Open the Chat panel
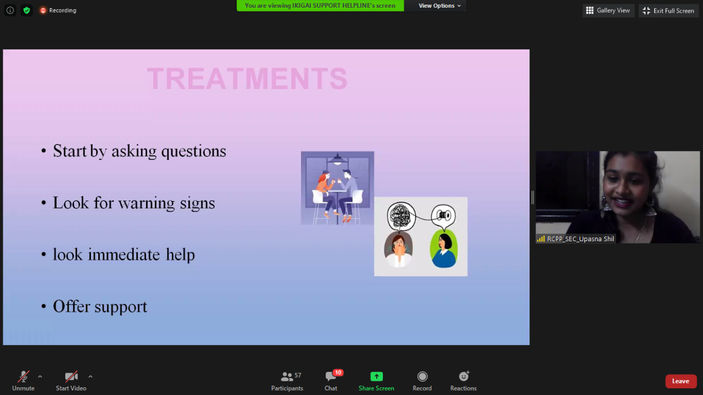 click(x=332, y=381)
